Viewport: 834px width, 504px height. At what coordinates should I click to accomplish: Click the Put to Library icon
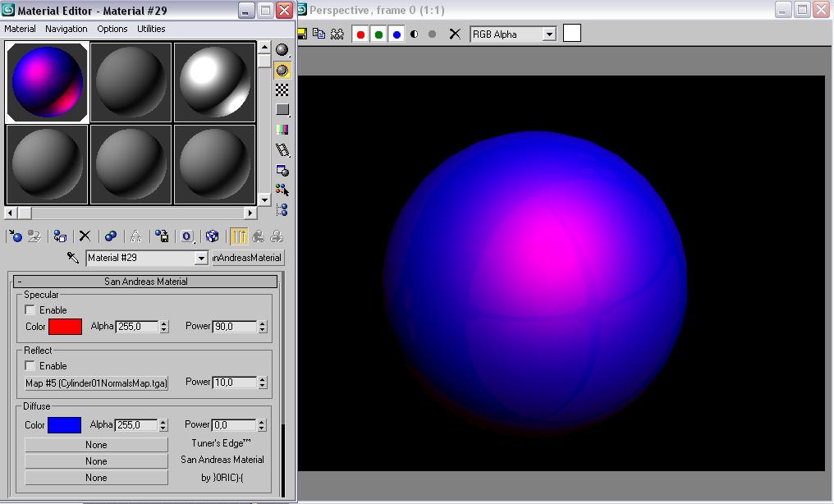pyautogui.click(x=162, y=236)
